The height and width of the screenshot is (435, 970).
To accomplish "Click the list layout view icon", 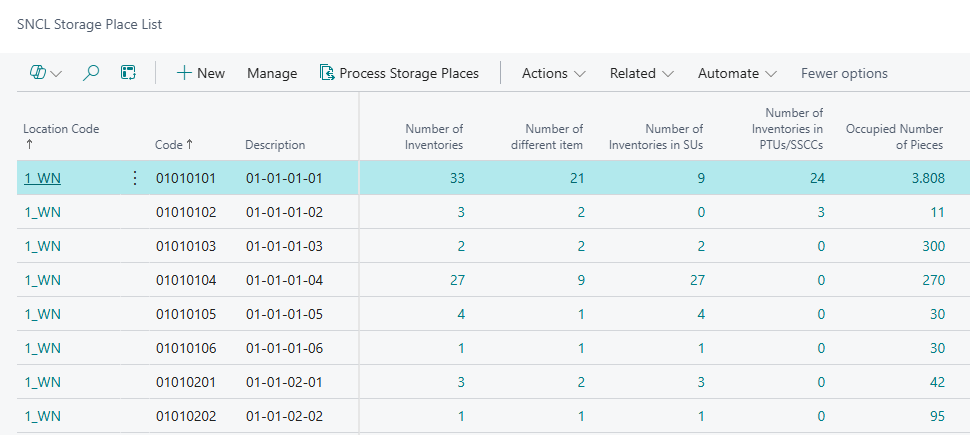I will (128, 73).
